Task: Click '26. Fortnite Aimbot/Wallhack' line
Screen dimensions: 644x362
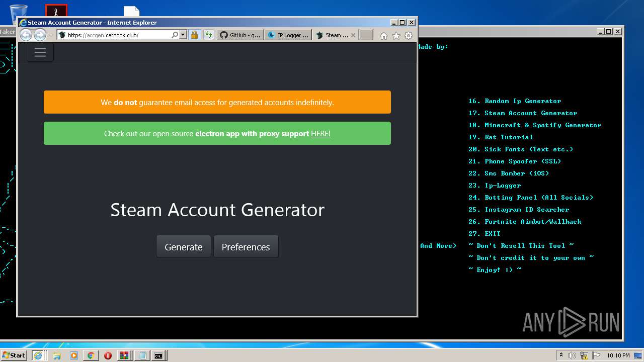Action: point(525,222)
